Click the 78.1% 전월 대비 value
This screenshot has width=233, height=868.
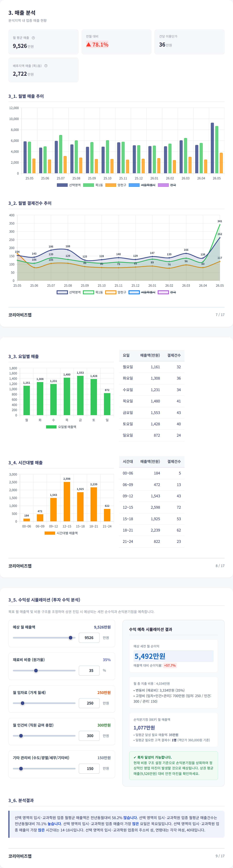(97, 44)
